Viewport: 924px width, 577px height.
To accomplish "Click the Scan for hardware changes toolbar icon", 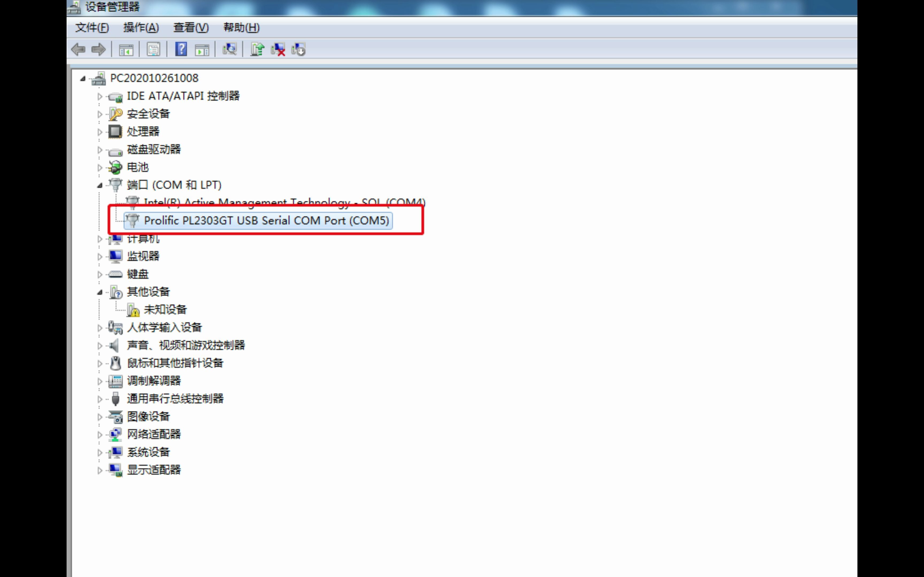I will click(229, 49).
